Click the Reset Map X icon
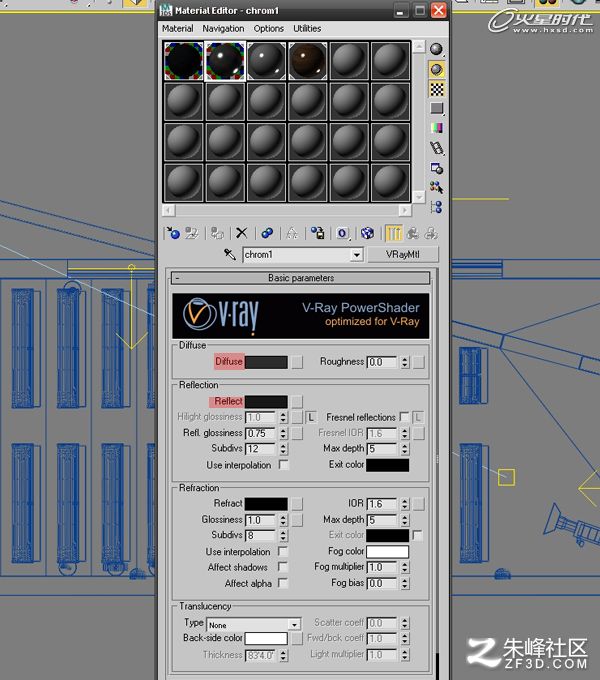 pyautogui.click(x=241, y=233)
